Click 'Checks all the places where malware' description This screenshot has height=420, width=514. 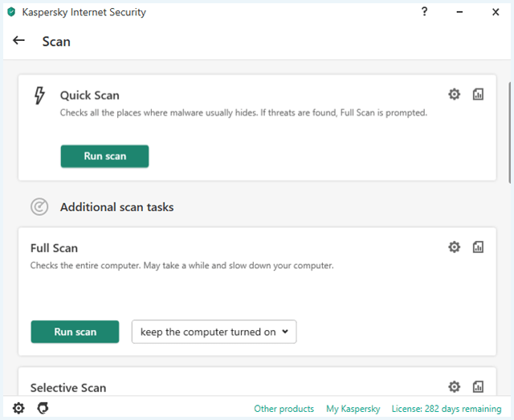[x=243, y=112]
